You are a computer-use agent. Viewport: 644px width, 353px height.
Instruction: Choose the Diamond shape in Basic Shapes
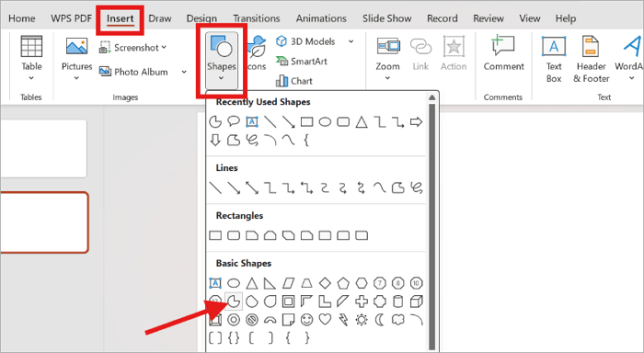tap(325, 283)
